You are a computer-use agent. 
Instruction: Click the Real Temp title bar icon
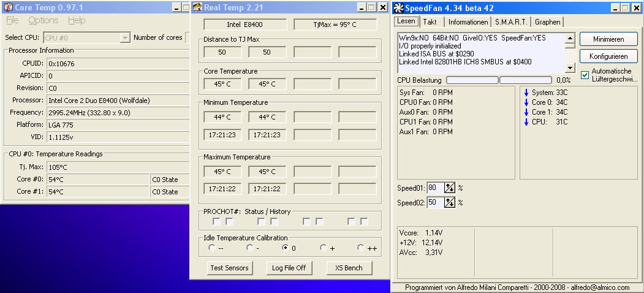click(x=198, y=7)
